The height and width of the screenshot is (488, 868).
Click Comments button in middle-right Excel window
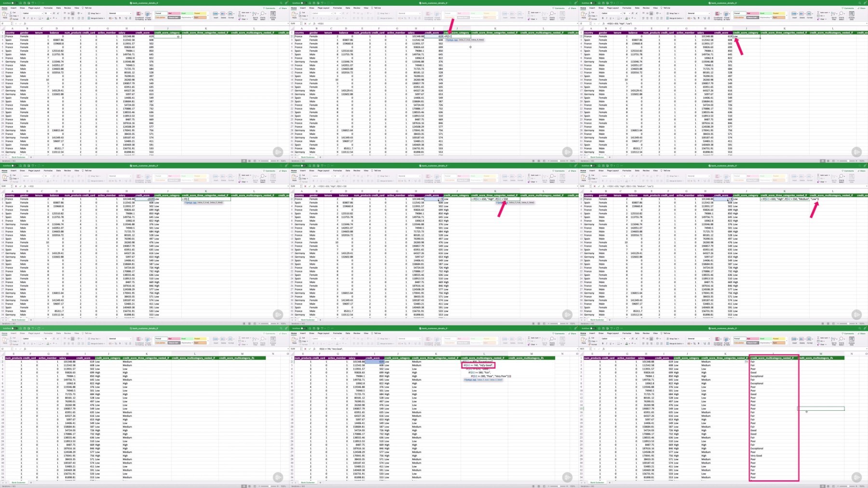[x=848, y=171]
